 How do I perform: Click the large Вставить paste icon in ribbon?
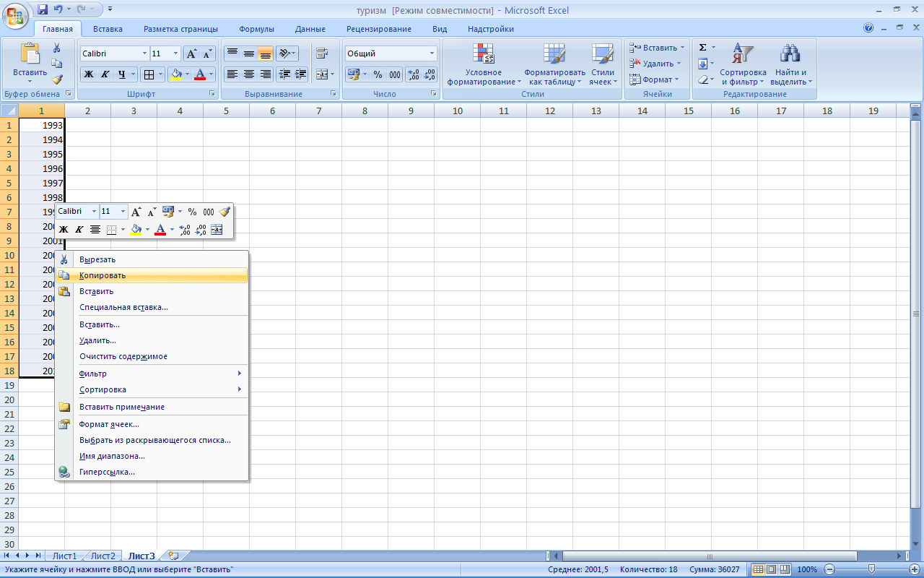click(x=30, y=54)
